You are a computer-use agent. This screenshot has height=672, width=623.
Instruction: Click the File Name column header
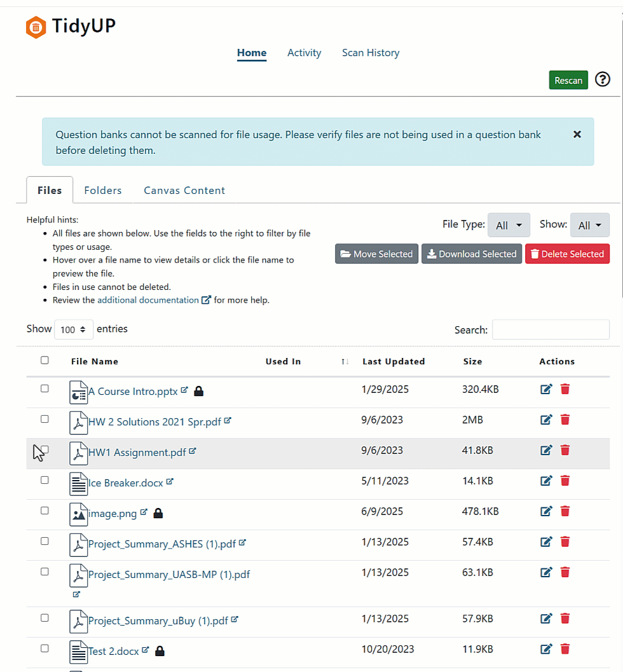tap(95, 361)
